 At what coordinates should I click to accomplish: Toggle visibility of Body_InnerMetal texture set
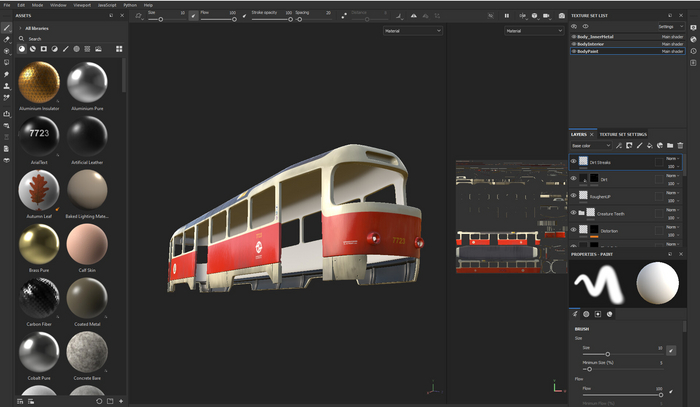pos(574,35)
